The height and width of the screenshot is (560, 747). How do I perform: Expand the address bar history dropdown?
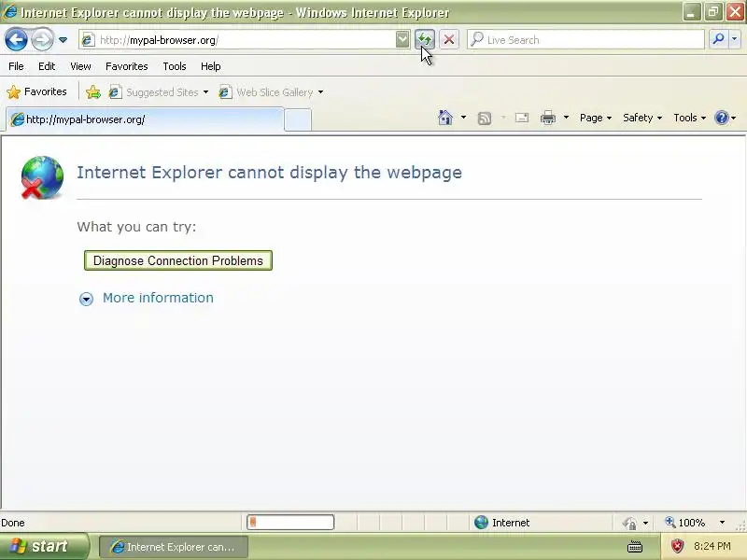point(402,39)
